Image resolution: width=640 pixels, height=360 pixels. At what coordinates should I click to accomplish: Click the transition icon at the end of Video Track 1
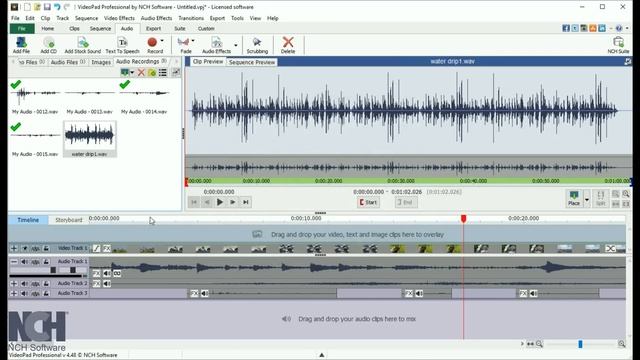click(x=610, y=248)
